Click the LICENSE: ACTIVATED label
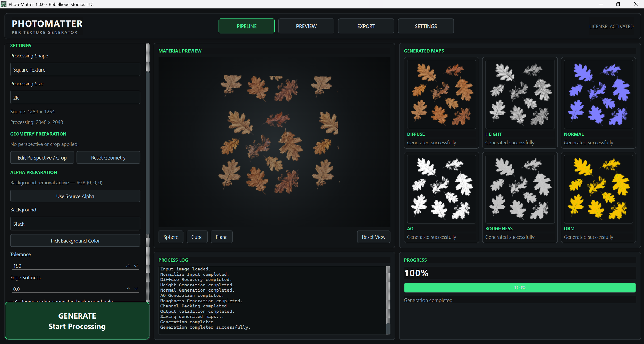 click(611, 26)
